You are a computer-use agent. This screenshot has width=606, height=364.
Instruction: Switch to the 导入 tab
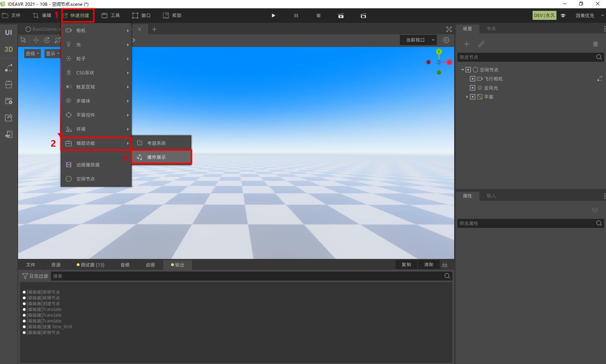491,196
